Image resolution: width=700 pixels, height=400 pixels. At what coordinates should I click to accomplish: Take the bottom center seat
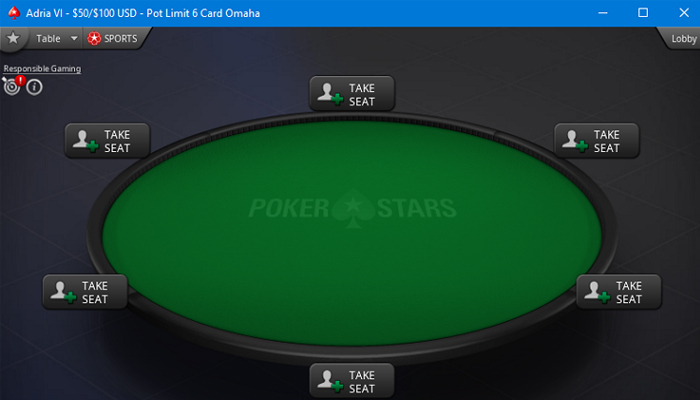pyautogui.click(x=352, y=381)
